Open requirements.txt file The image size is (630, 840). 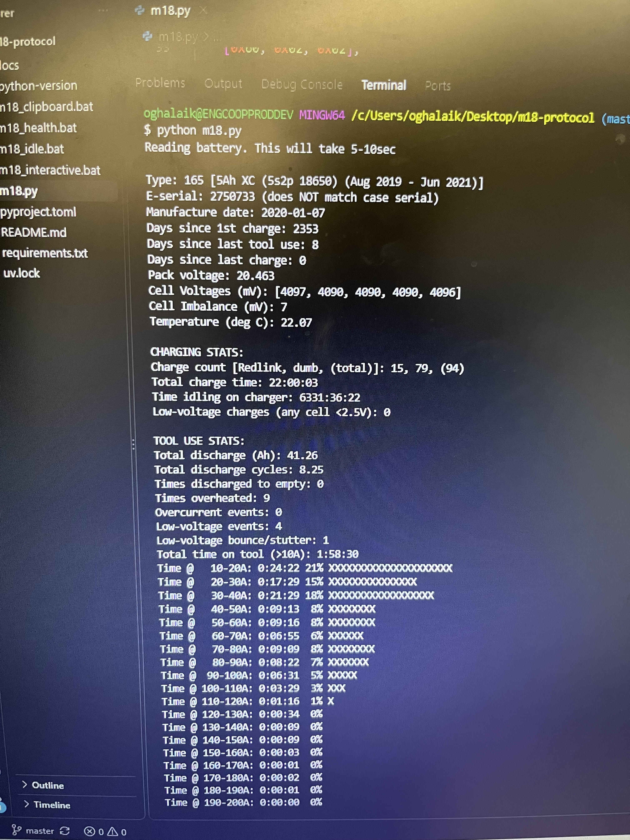[x=45, y=253]
